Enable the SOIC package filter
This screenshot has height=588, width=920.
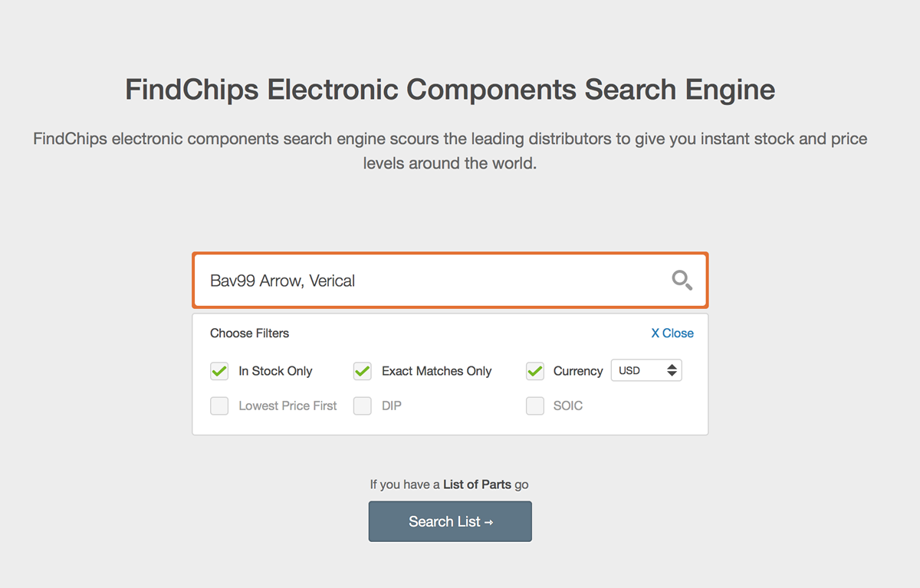point(534,406)
